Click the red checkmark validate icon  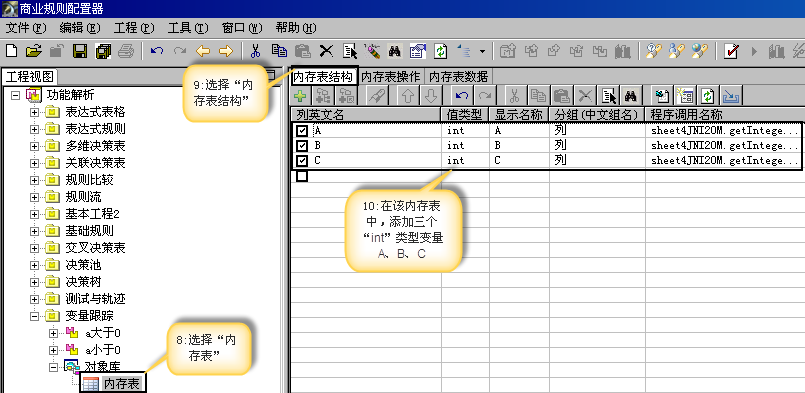coord(731,51)
